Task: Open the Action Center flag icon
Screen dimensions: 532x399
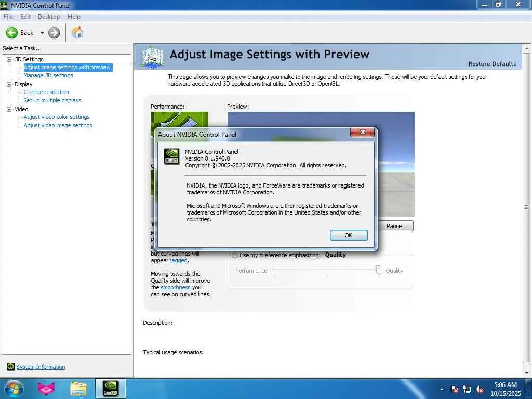Action: [455, 389]
